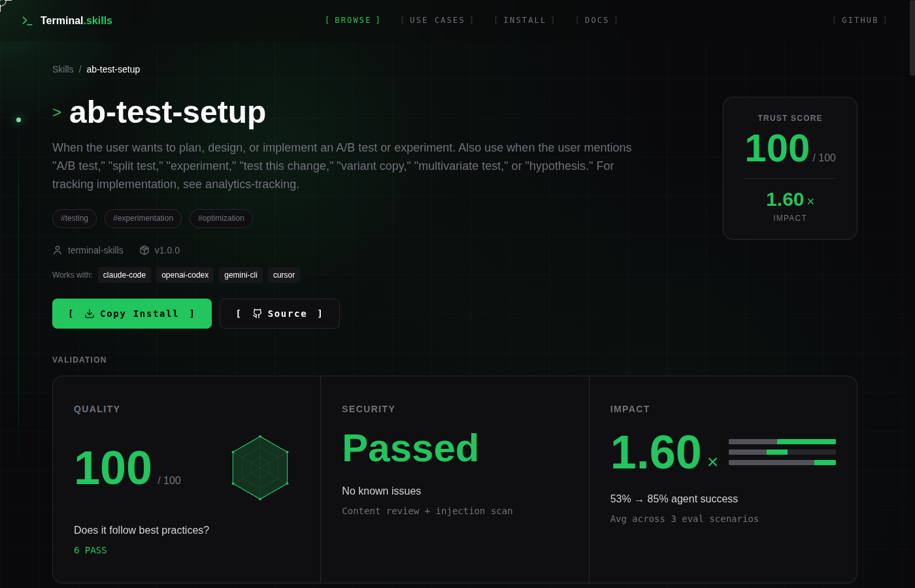The height and width of the screenshot is (588, 915).
Task: Click "No known issues" text
Action: (x=382, y=491)
